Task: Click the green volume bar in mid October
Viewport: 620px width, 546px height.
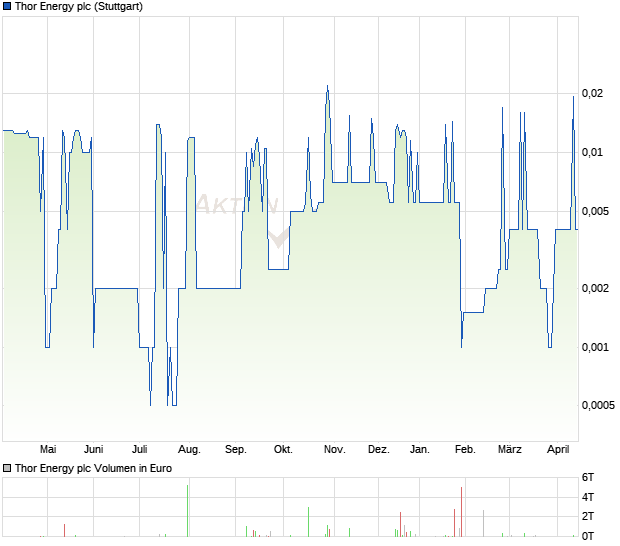Action: [308, 522]
